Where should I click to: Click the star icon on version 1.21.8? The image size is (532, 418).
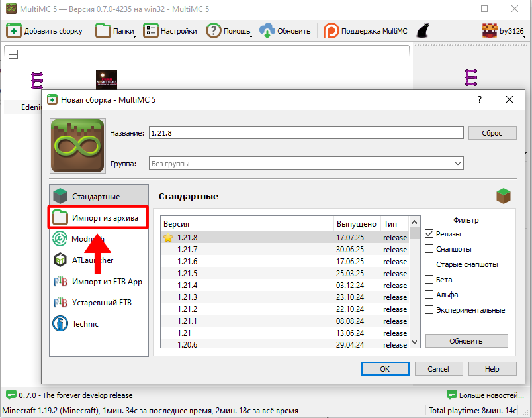pyautogui.click(x=168, y=237)
